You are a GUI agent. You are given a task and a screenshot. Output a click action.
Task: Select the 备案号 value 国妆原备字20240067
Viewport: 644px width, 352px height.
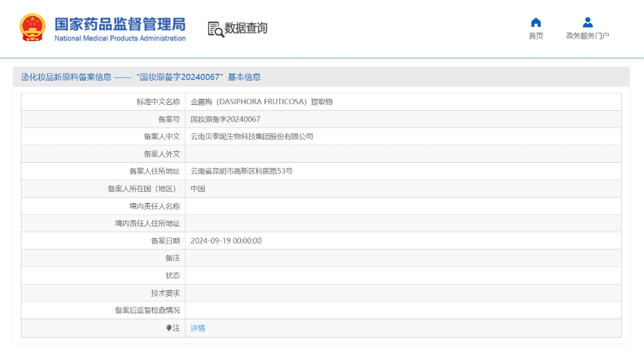[x=225, y=119]
